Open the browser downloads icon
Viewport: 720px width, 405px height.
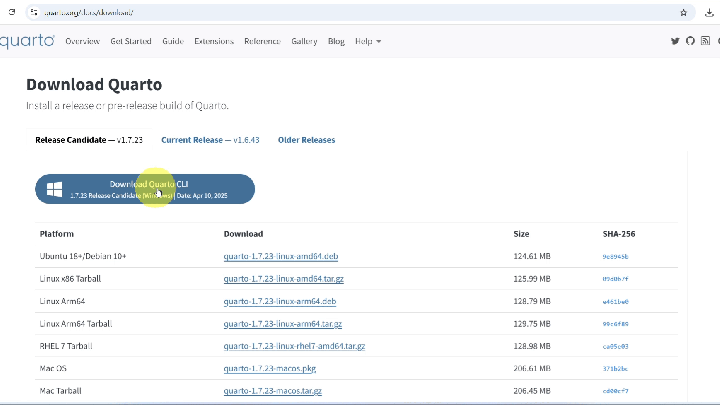[709, 13]
